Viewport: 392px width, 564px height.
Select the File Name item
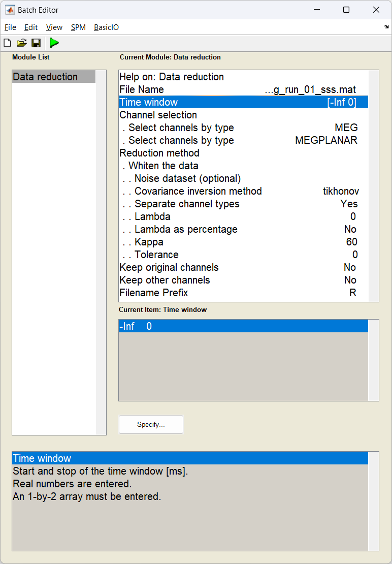pyautogui.click(x=243, y=89)
